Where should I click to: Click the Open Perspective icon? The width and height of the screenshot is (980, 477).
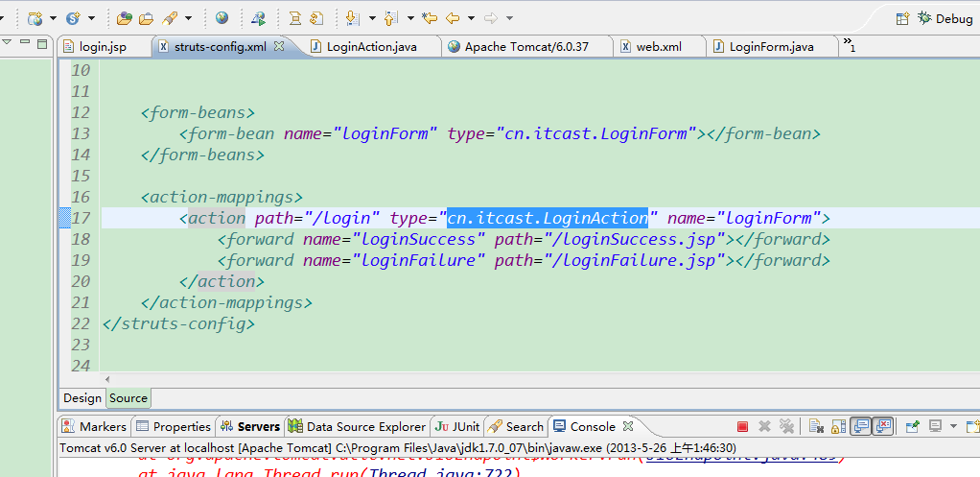(901, 18)
